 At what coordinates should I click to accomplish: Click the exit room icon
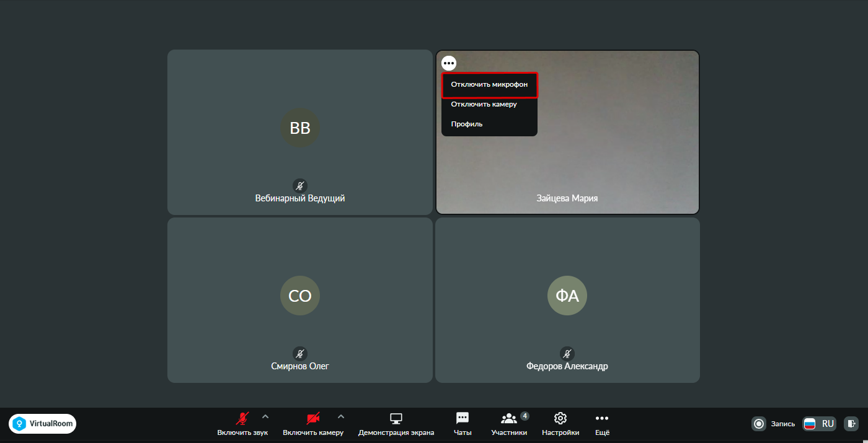[x=852, y=424]
